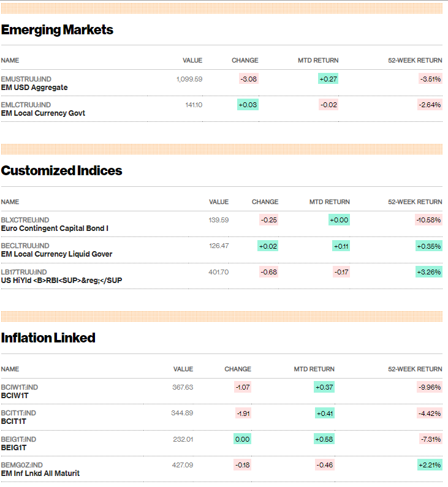Open the EMUSTRUU:IND ticker link
This screenshot has width=448, height=487.
(x=26, y=79)
